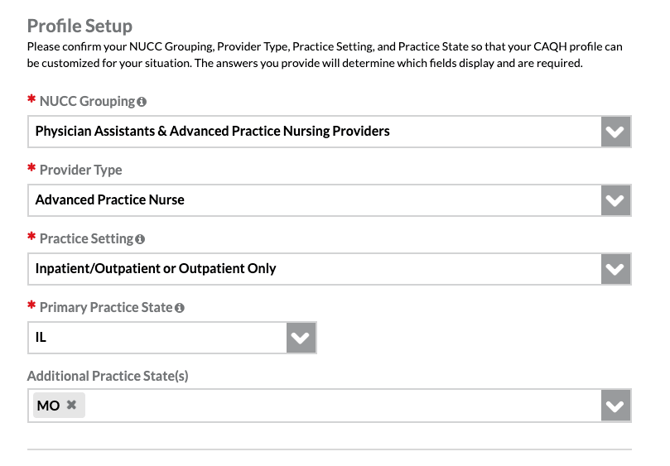
Task: Click the Primary Practice State label text
Action: click(105, 308)
